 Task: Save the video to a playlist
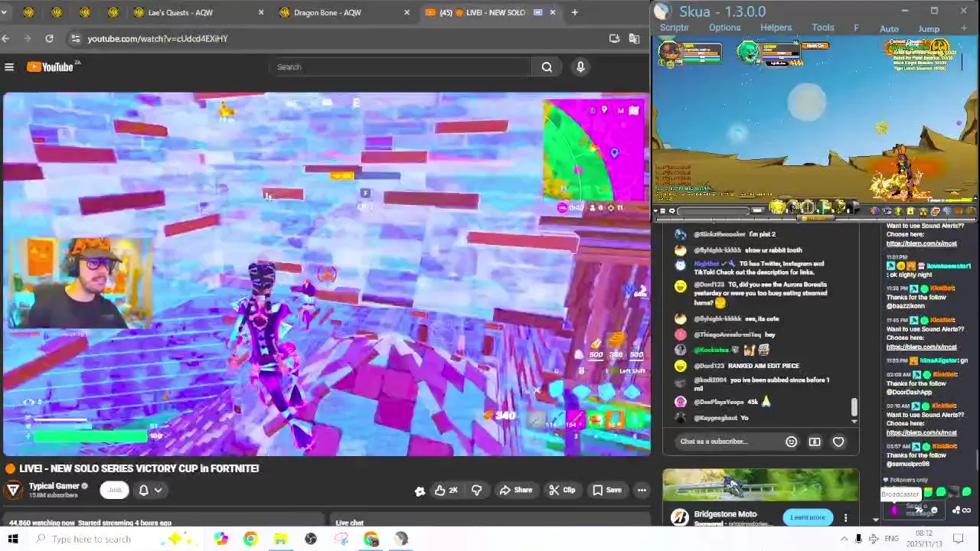606,490
